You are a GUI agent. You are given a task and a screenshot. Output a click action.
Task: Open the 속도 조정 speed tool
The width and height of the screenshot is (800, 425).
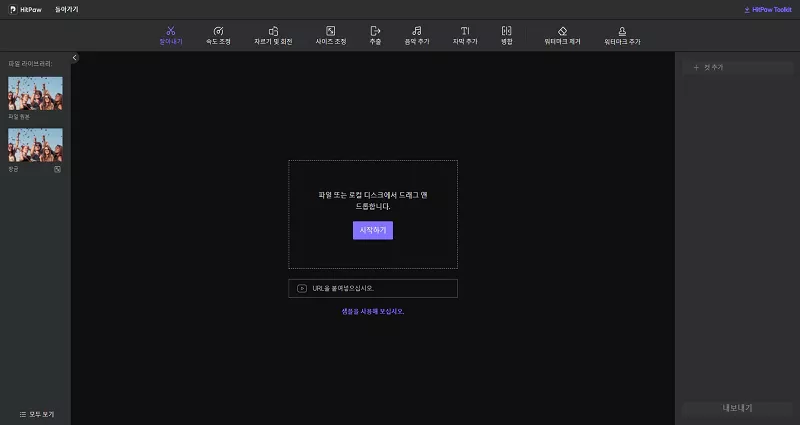pyautogui.click(x=218, y=35)
